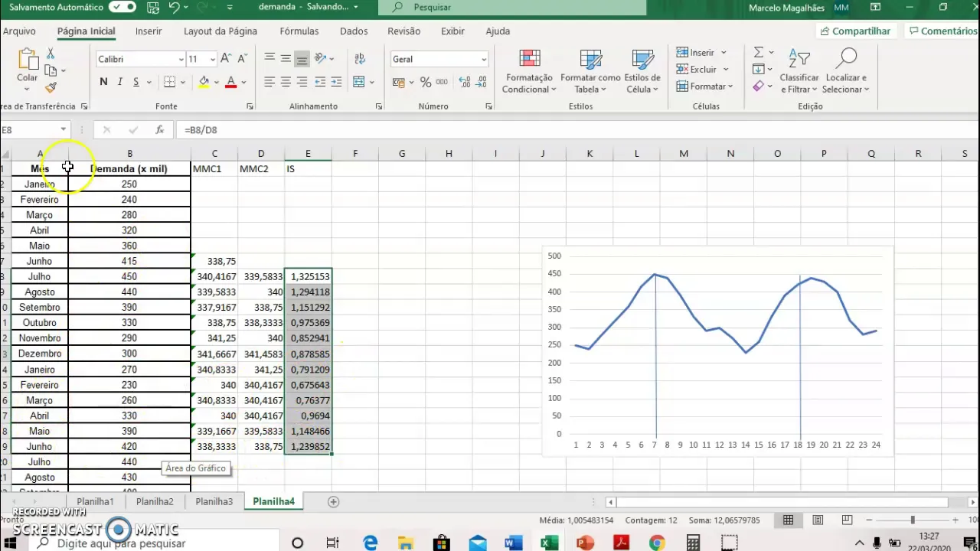Click the Format Painter brush icon
The width and height of the screenshot is (980, 551).
(51, 87)
